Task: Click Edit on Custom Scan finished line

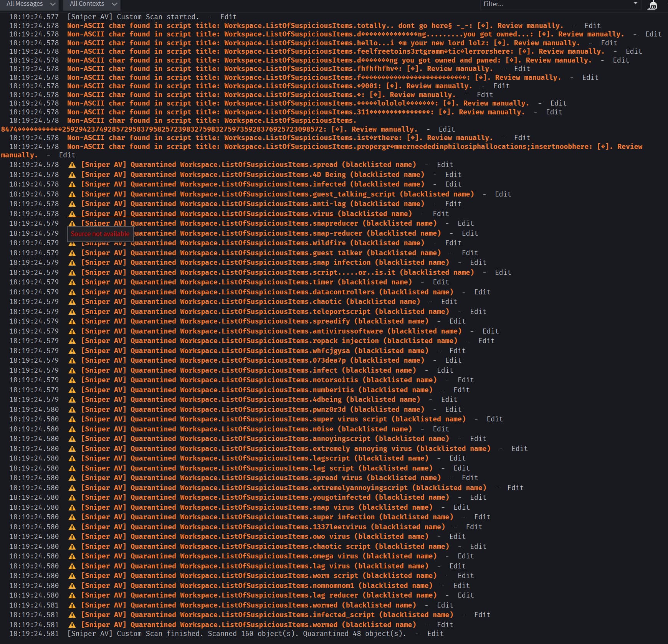Action: click(x=435, y=634)
